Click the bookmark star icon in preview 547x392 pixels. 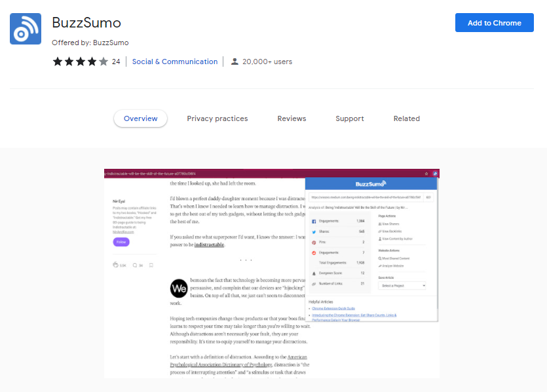pyautogui.click(x=426, y=173)
